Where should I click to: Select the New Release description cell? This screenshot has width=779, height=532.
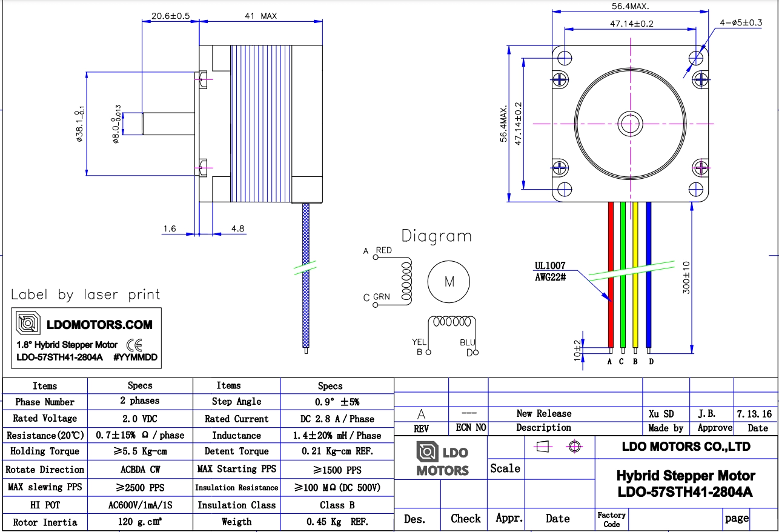pyautogui.click(x=543, y=413)
